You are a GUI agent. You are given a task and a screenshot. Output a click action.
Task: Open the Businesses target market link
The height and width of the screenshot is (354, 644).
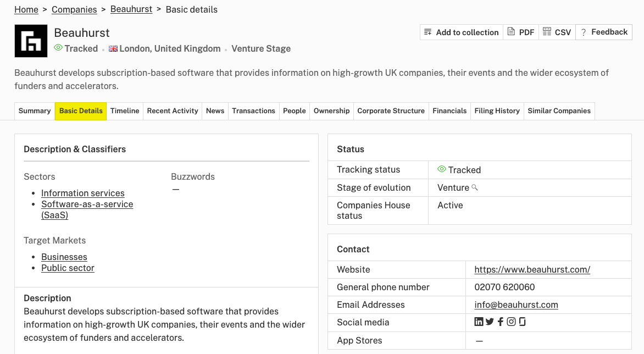coord(64,257)
